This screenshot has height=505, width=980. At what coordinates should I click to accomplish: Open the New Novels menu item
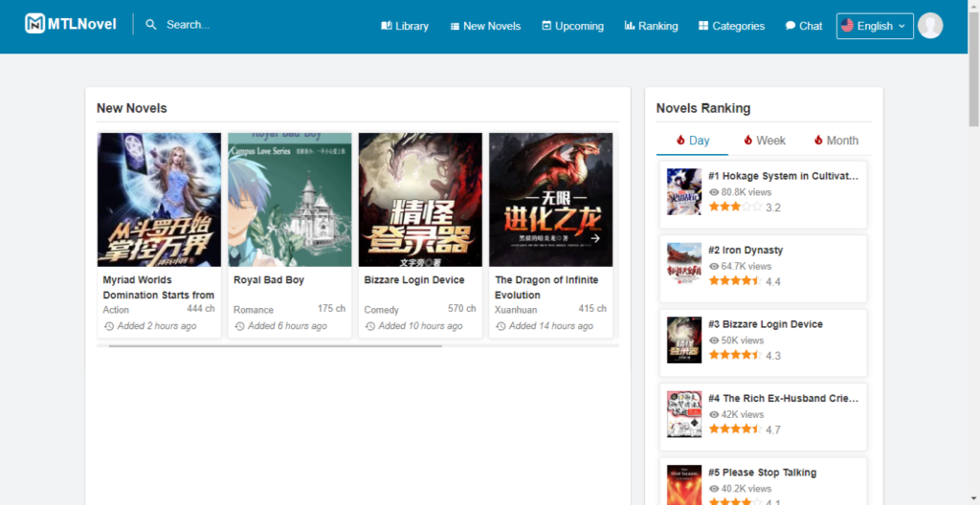coord(485,26)
